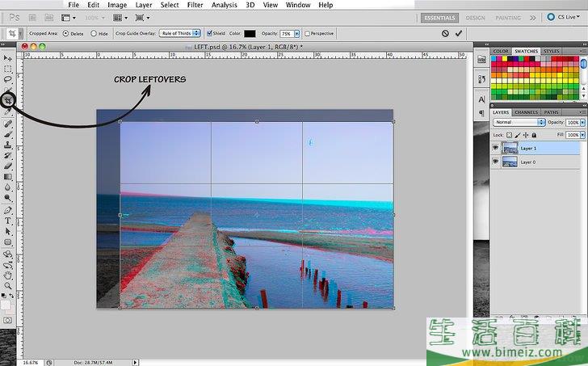Commit the crop with the checkmark
Image resolution: width=588 pixels, height=366 pixels.
[460, 33]
